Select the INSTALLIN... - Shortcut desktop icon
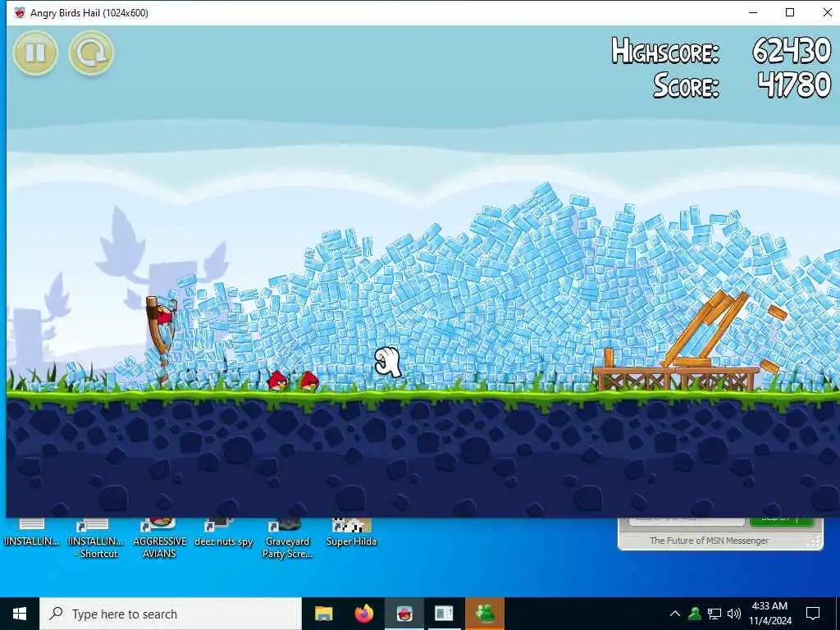This screenshot has height=630, width=840. click(x=96, y=539)
